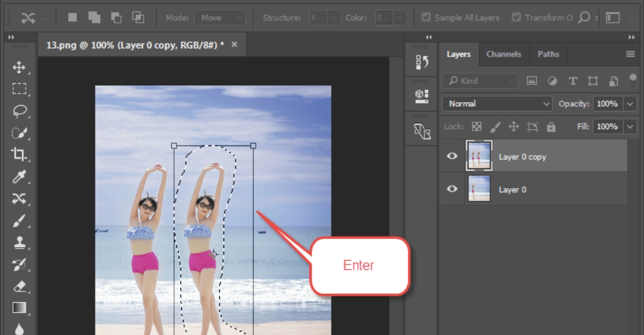Select the Brush tool

(19, 221)
